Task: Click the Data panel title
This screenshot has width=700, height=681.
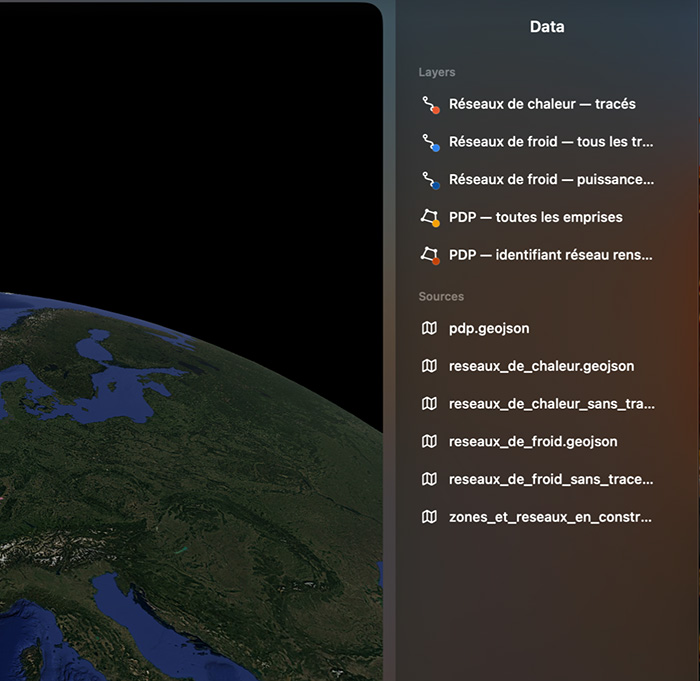Action: click(547, 27)
